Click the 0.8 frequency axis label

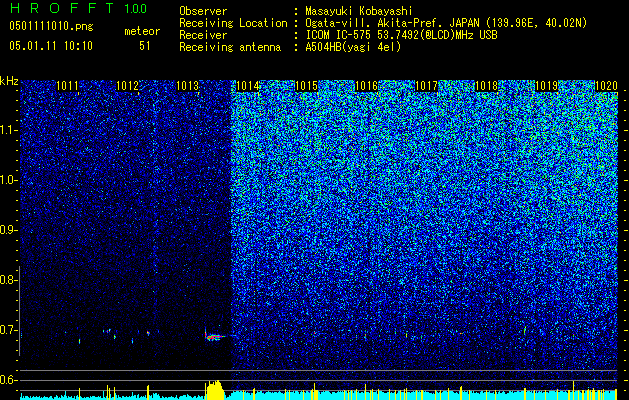(8, 280)
